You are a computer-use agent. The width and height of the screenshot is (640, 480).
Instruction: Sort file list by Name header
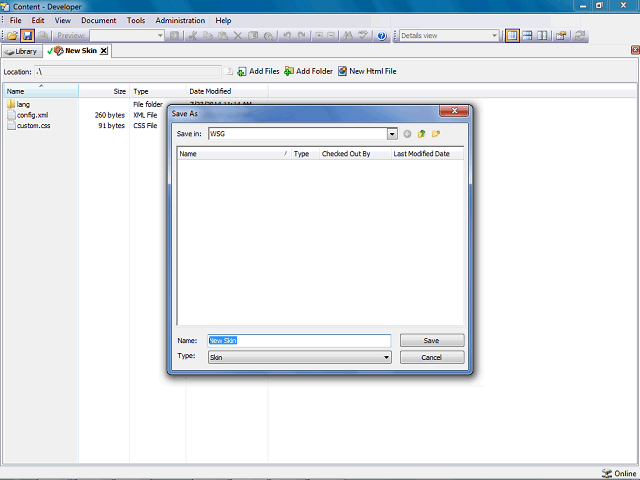click(41, 91)
